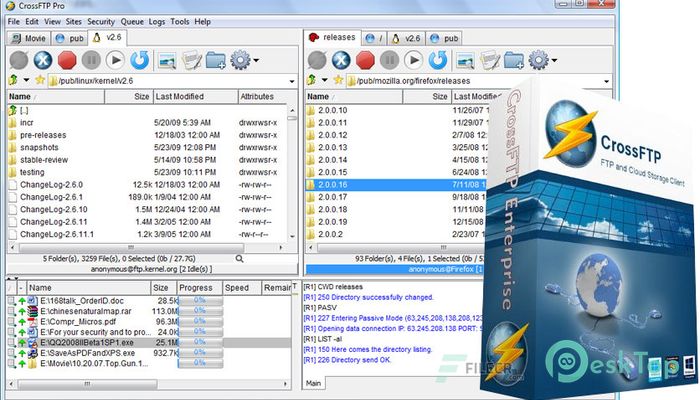
Task: Sort queue by Speed column
Action: pyautogui.click(x=241, y=288)
